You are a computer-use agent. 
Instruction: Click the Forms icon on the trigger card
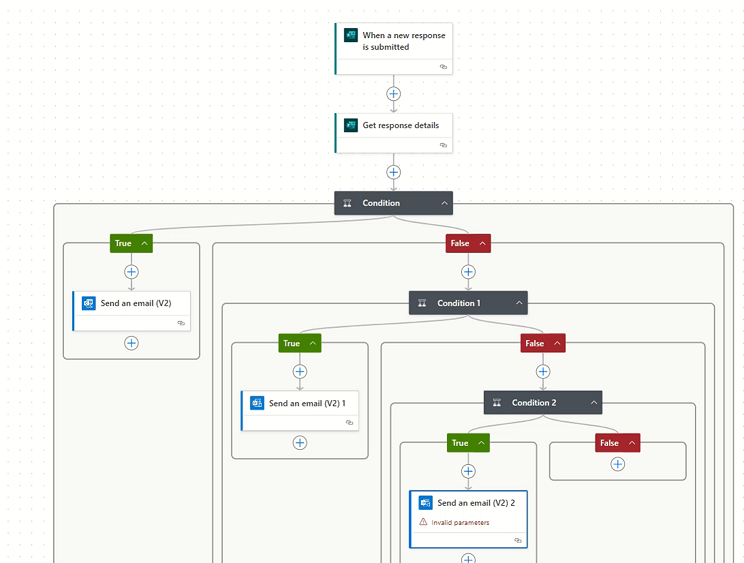point(351,35)
